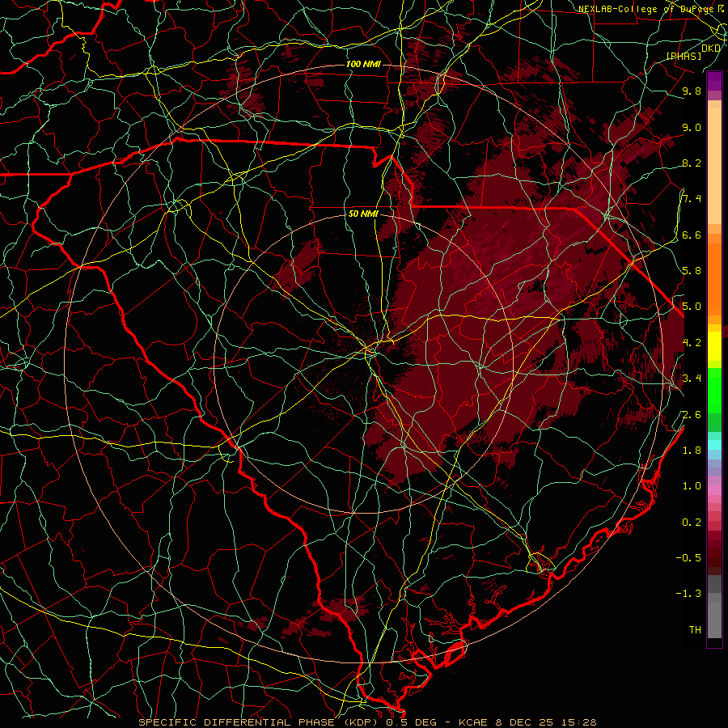Click the "-1.3" legend value
This screenshot has height=728, width=728.
point(688,594)
